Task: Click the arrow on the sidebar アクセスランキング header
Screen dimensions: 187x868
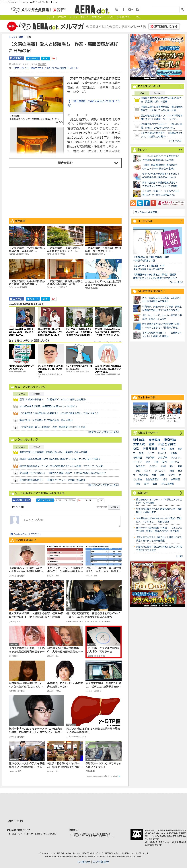Action: click(181, 86)
